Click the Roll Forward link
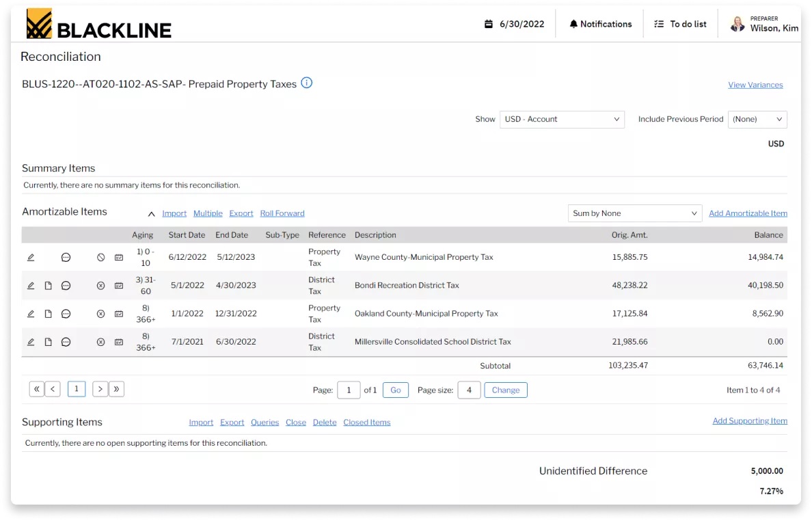The width and height of the screenshot is (812, 521). click(x=282, y=213)
